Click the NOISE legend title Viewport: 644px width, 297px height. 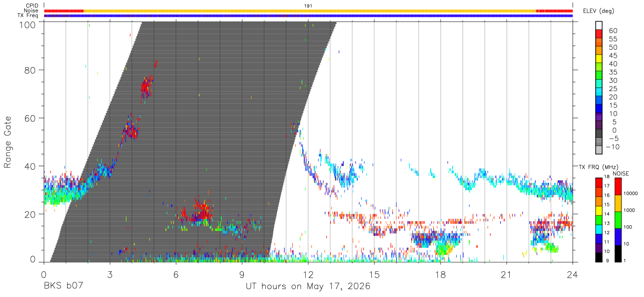click(620, 173)
